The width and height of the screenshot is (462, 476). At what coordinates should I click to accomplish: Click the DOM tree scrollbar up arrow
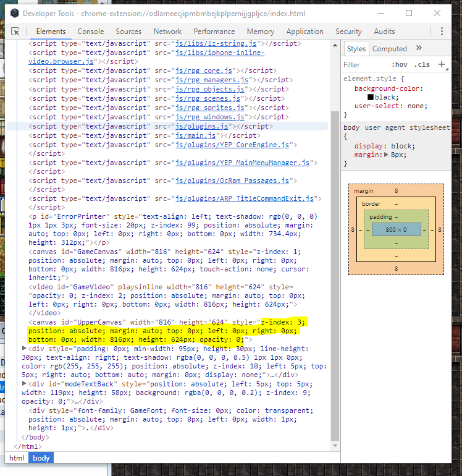[335, 45]
